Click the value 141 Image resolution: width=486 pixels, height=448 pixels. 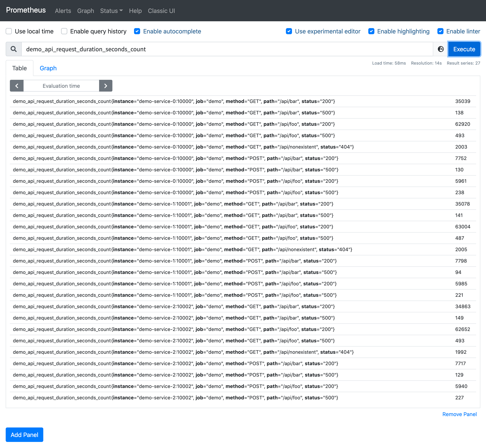459,215
